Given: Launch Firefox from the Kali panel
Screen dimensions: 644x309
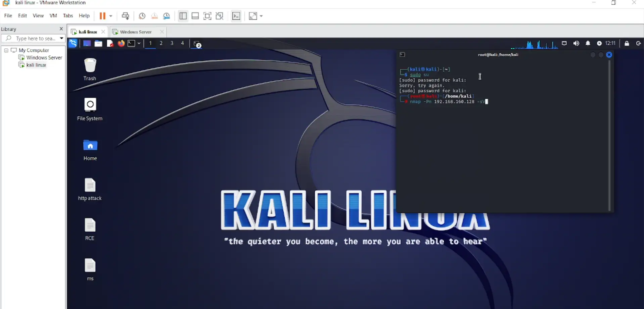Looking at the screenshot, I should [x=121, y=43].
